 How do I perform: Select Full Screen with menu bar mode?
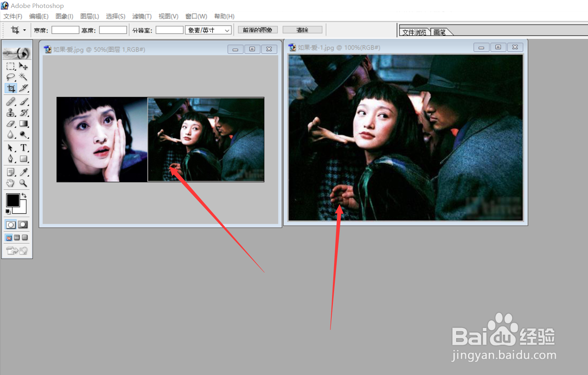17,238
